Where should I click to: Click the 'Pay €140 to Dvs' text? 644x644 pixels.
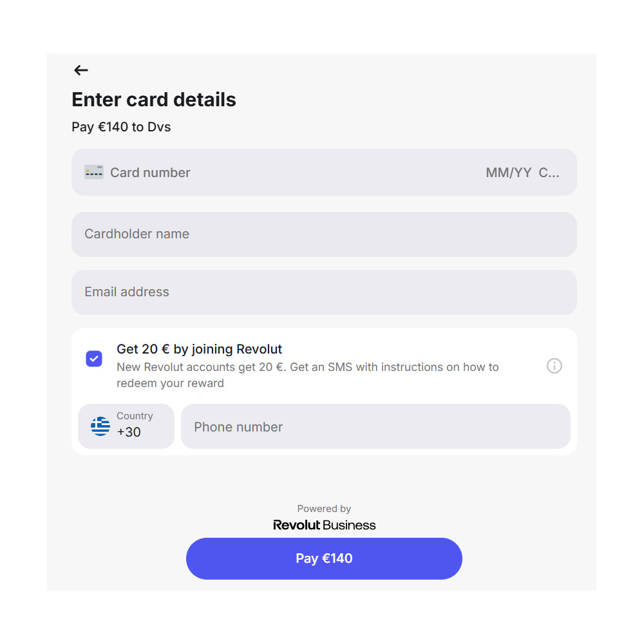[x=121, y=127]
